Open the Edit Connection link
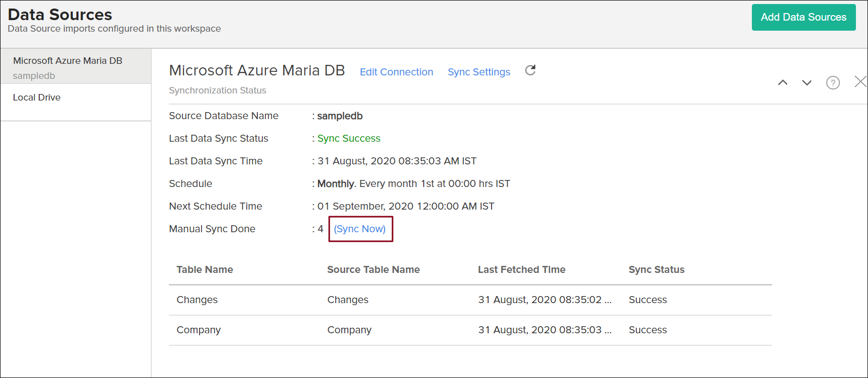This screenshot has height=378, width=868. pos(396,72)
